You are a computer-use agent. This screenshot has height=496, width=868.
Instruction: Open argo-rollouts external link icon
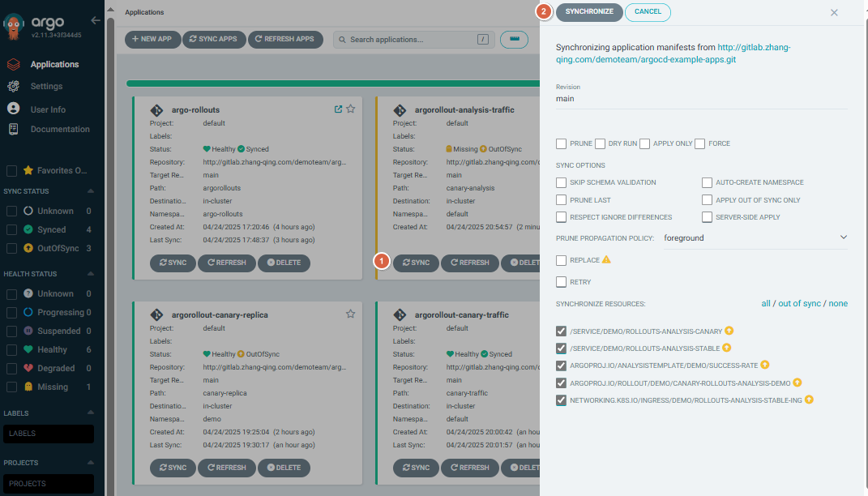tap(338, 109)
